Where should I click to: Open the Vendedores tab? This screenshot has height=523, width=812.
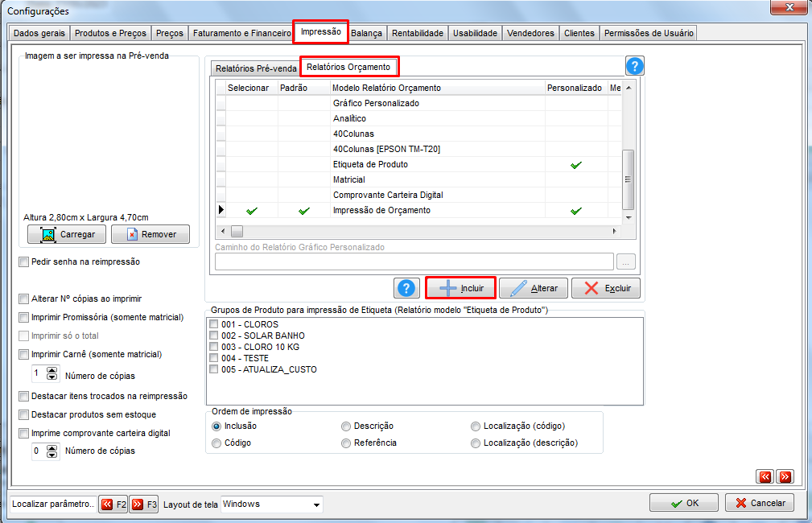point(530,33)
